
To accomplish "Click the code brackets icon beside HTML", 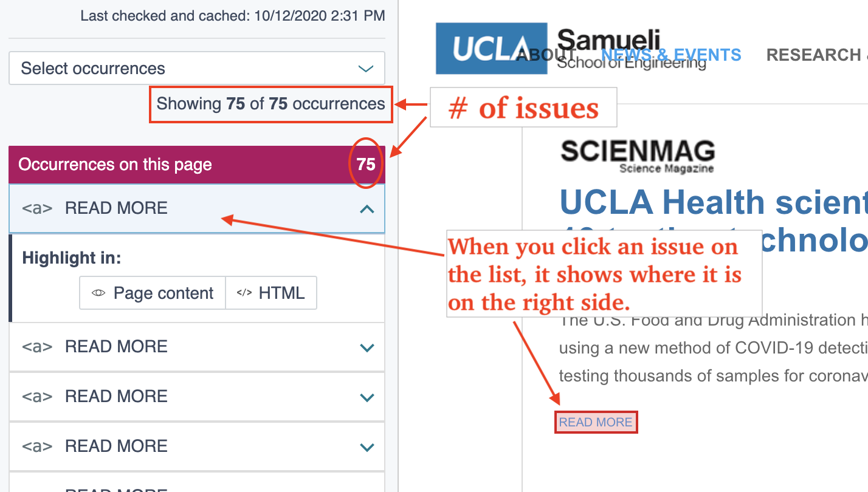I will tap(244, 293).
